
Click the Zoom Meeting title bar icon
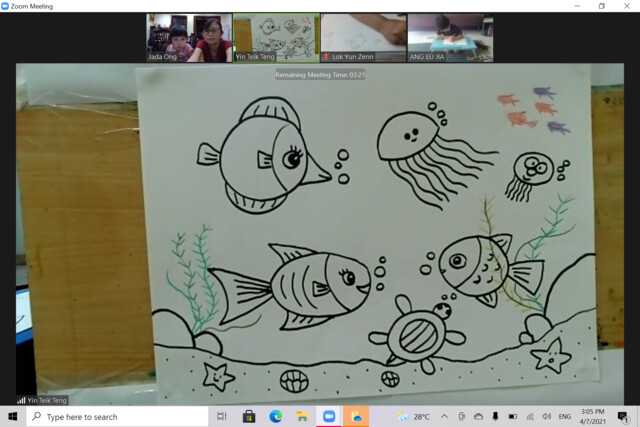pyautogui.click(x=5, y=6)
